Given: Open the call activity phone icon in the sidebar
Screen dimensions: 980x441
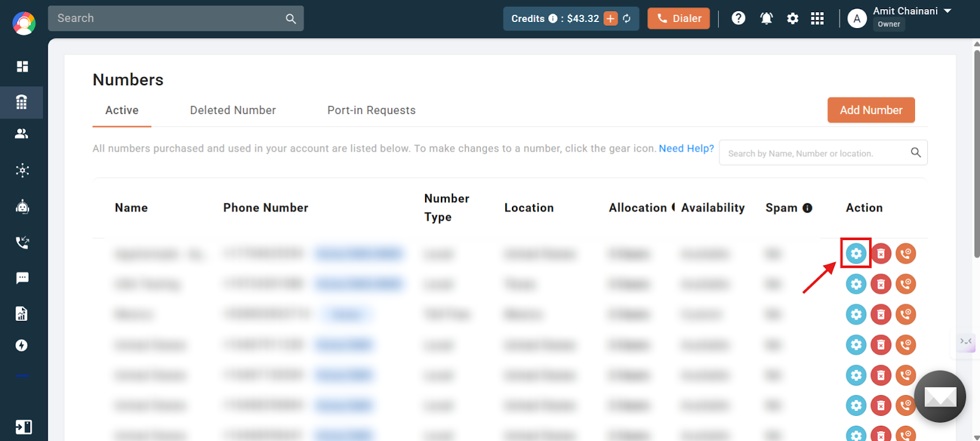Looking at the screenshot, I should pyautogui.click(x=22, y=243).
